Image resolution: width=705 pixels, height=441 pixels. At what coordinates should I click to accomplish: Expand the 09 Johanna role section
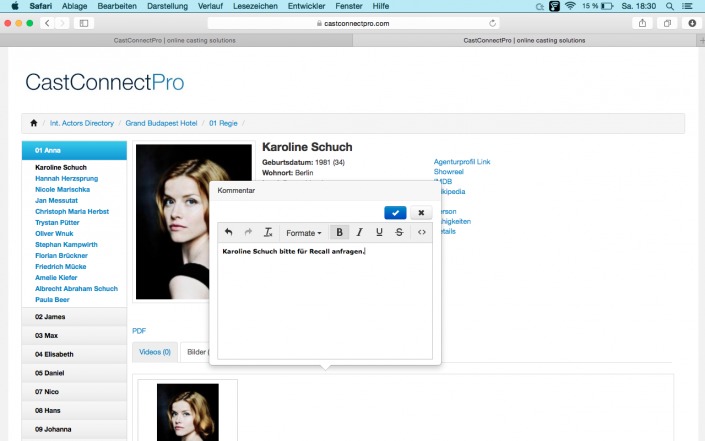coord(74,429)
